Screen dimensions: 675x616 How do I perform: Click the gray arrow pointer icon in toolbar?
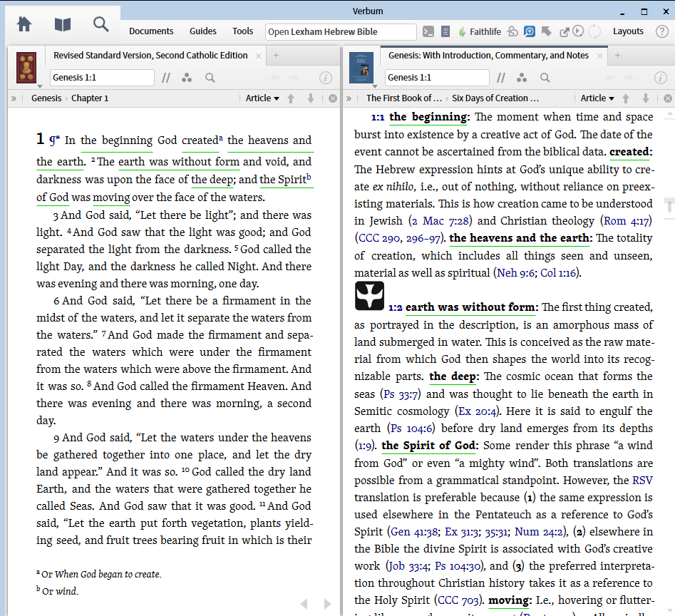pos(546,31)
